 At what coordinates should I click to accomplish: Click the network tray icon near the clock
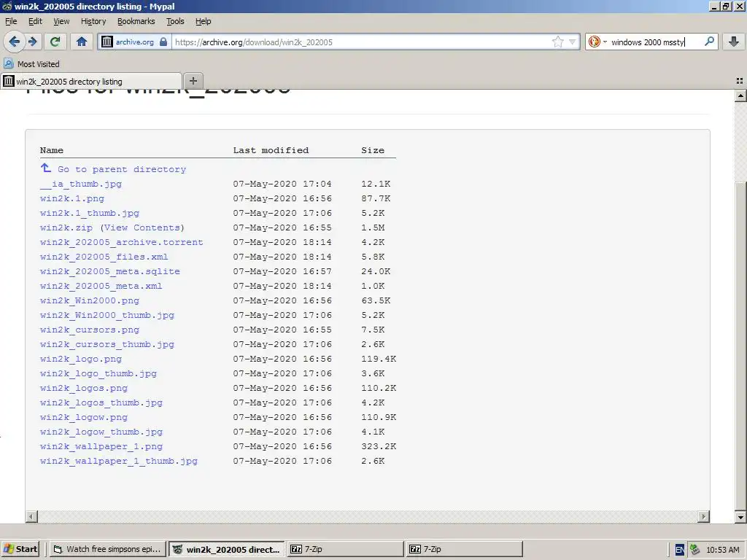coord(695,550)
